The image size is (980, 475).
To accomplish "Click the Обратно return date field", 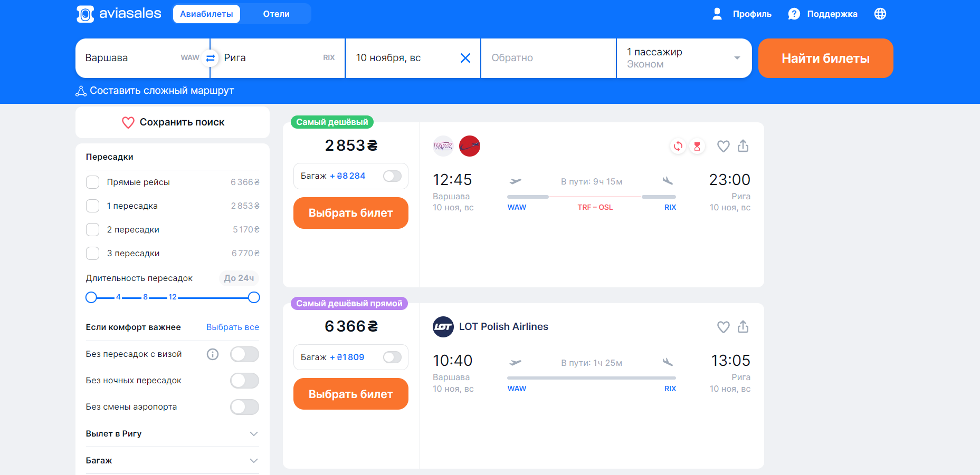I will click(x=548, y=58).
